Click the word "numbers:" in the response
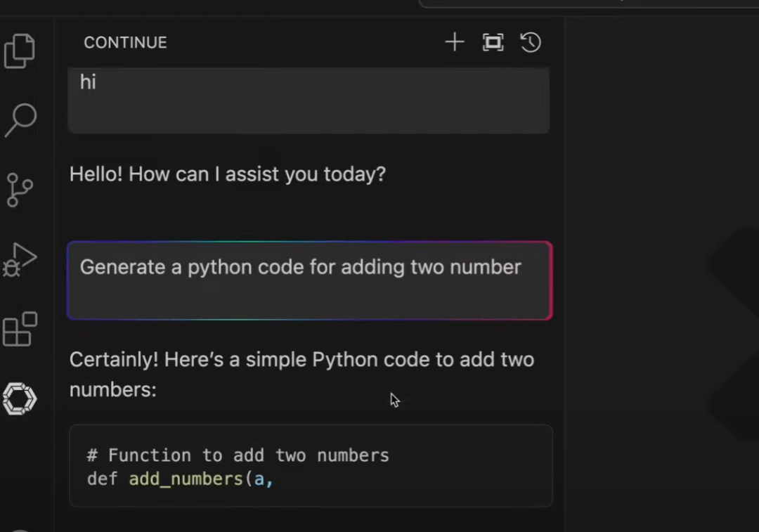Screen dimensions: 759x532 [112, 389]
